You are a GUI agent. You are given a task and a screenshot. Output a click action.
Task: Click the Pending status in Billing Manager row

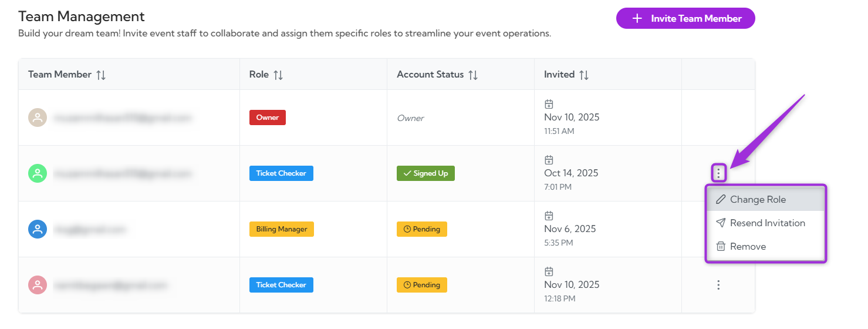422,229
